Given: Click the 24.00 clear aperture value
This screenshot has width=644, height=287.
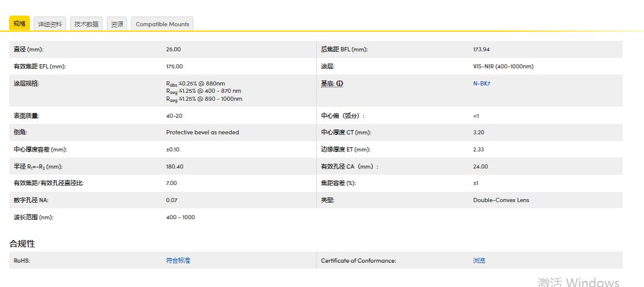Looking at the screenshot, I should [480, 167].
